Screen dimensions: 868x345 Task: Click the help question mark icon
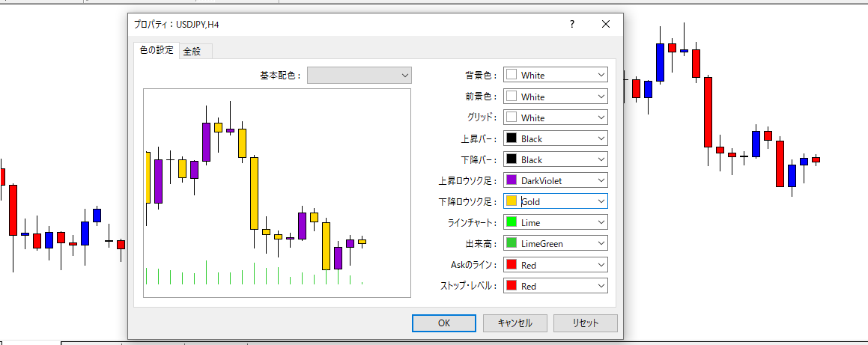pos(571,24)
